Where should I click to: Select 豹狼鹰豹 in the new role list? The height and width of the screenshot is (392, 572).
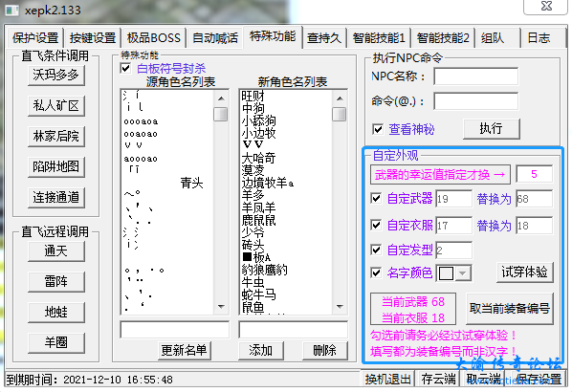[264, 270]
